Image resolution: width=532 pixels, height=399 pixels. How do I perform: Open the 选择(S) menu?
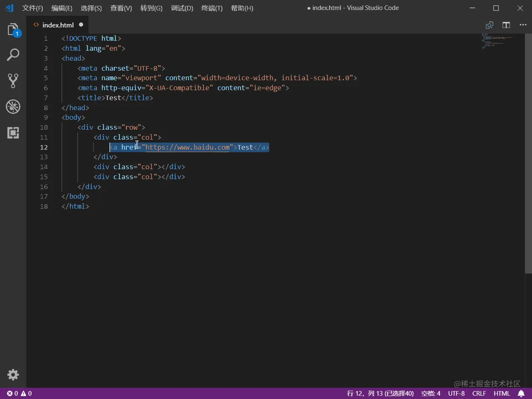91,8
